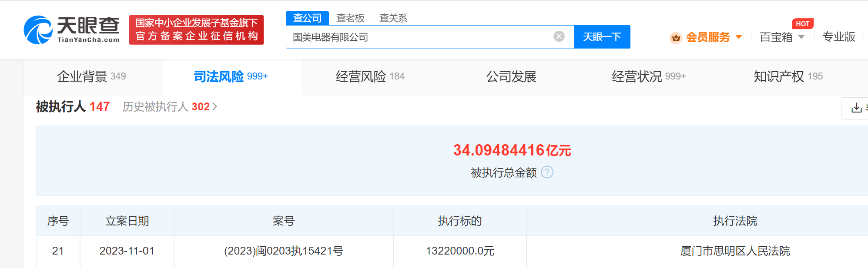Click the 专业版 link

point(839,37)
